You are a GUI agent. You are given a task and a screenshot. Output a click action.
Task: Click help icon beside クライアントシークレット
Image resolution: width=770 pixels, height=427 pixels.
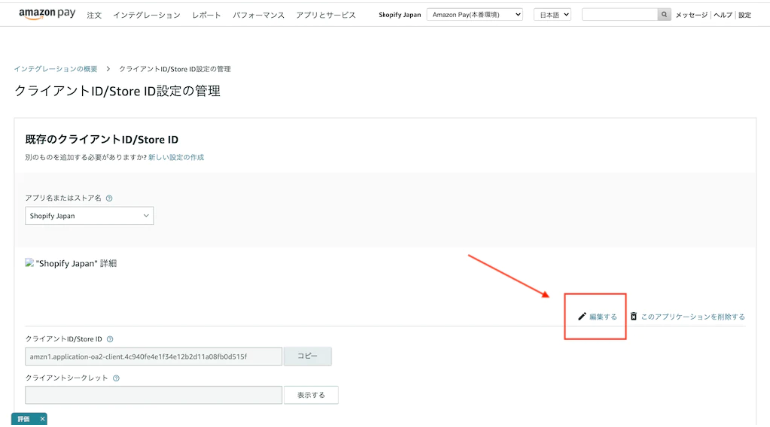tap(116, 378)
